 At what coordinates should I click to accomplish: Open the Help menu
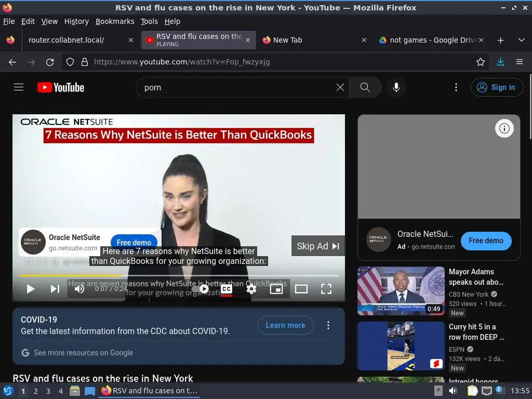[x=172, y=21]
